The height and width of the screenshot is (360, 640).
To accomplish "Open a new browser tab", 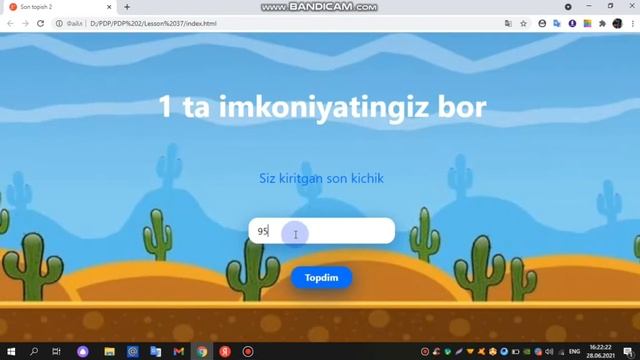I will click(127, 7).
